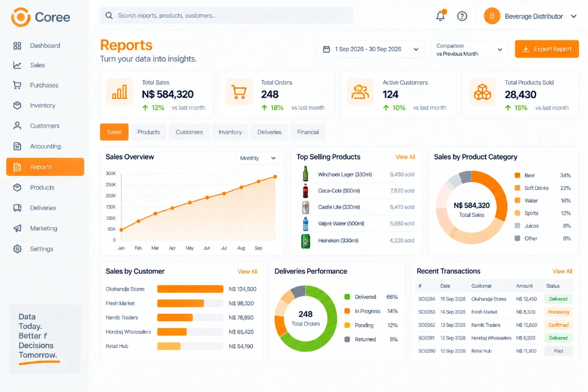Open the notifications bell
Image resolution: width=588 pixels, height=392 pixels.
(x=441, y=16)
